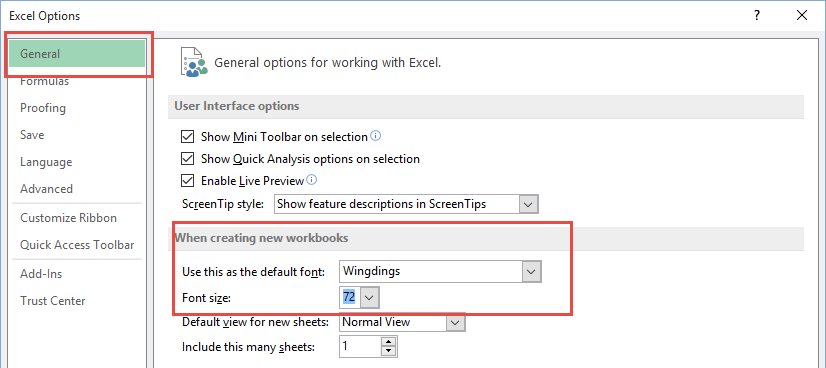
Task: Toggle Show Mini Toolbar on selection checkbox
Action: (x=188, y=137)
